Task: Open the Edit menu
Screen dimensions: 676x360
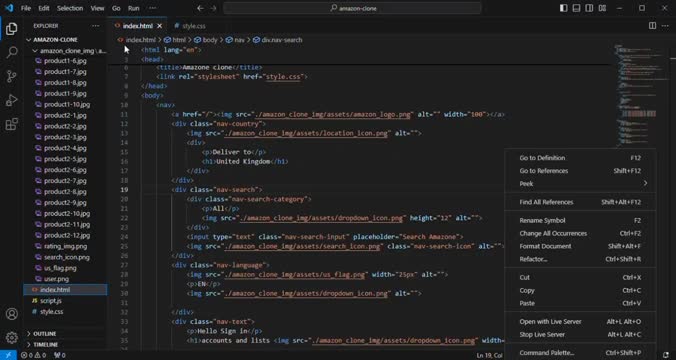Action: pyautogui.click(x=44, y=8)
